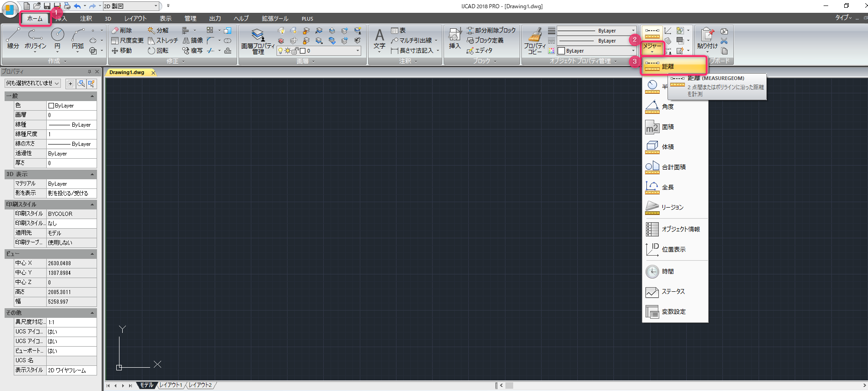Click the Block Editor (エディタ) tool
The width and height of the screenshot is (868, 391).
pyautogui.click(x=479, y=50)
